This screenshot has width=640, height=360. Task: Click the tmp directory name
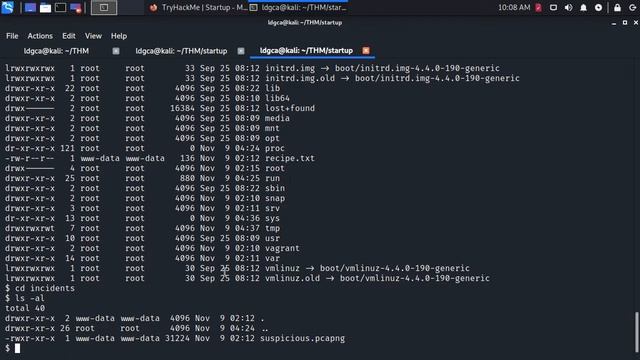pyautogui.click(x=273, y=228)
